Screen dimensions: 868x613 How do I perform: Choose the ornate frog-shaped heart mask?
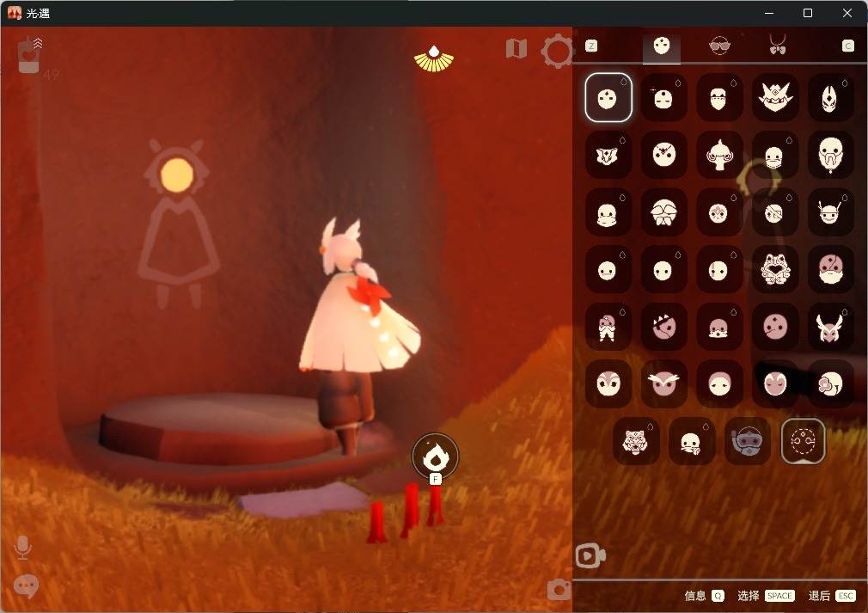coord(775,270)
